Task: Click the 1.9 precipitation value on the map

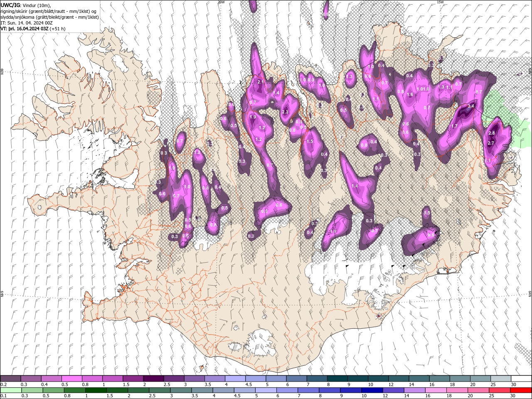Action: pyautogui.click(x=253, y=117)
